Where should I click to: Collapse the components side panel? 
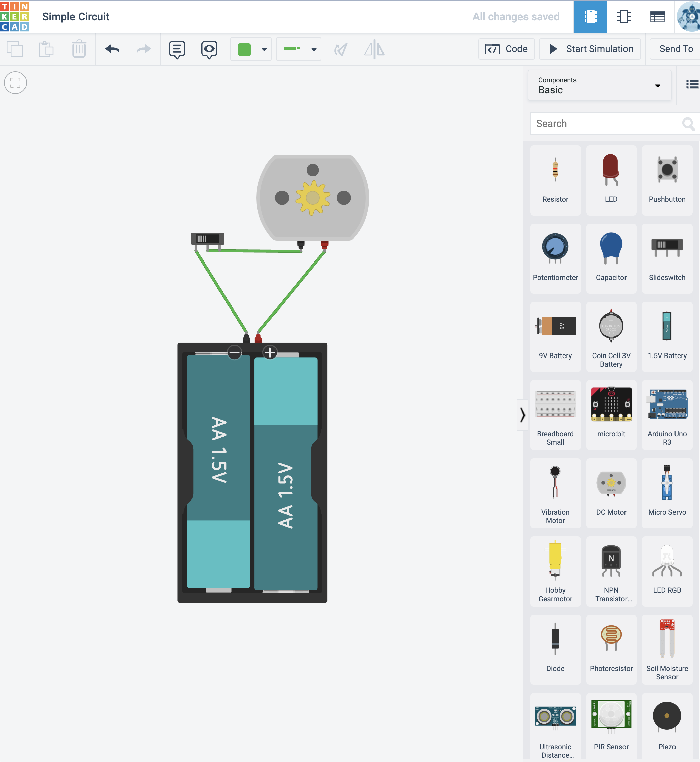pyautogui.click(x=522, y=415)
